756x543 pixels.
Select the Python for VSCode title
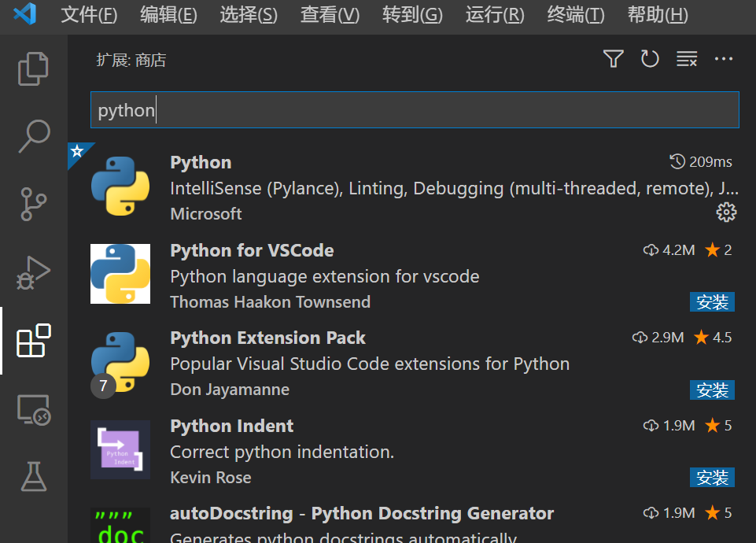tap(252, 251)
